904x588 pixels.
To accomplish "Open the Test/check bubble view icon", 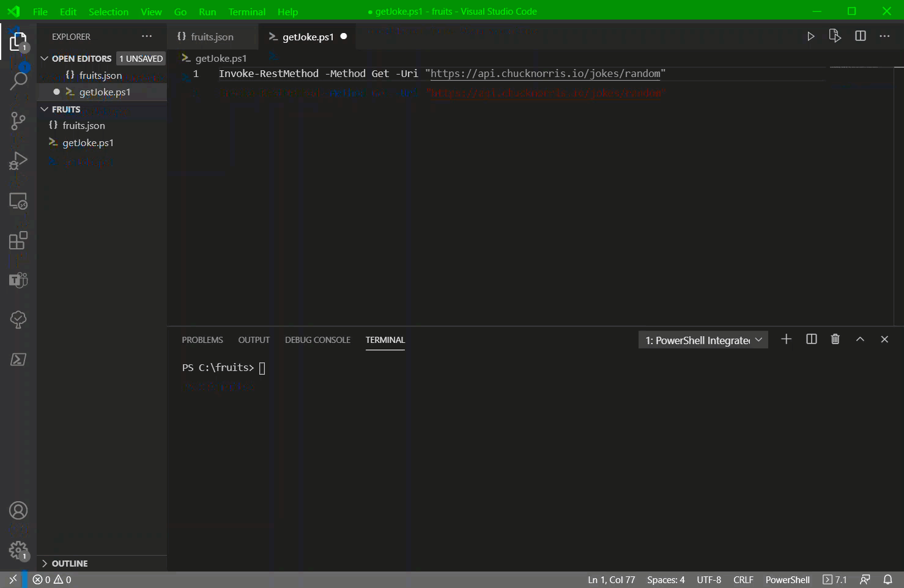I will tap(18, 319).
